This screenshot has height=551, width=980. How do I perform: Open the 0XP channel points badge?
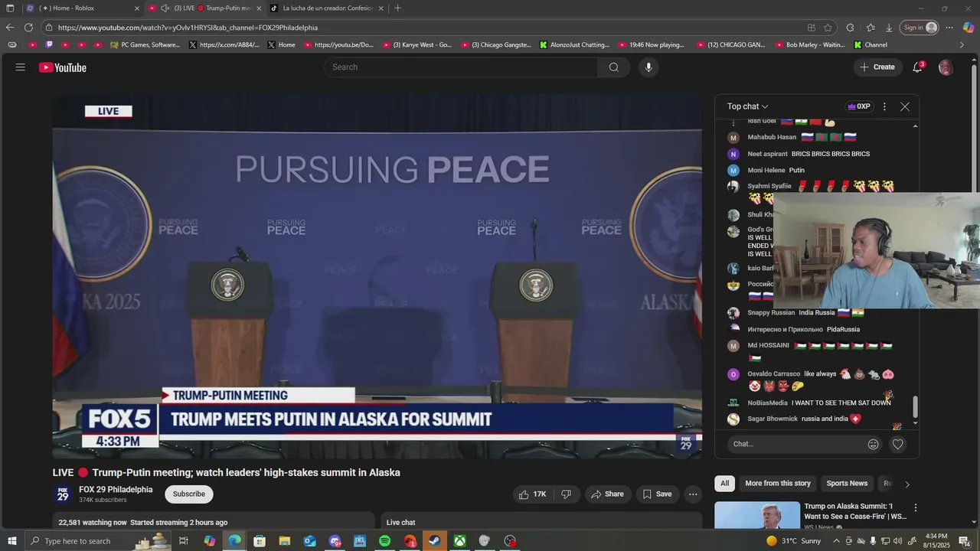pyautogui.click(x=858, y=106)
